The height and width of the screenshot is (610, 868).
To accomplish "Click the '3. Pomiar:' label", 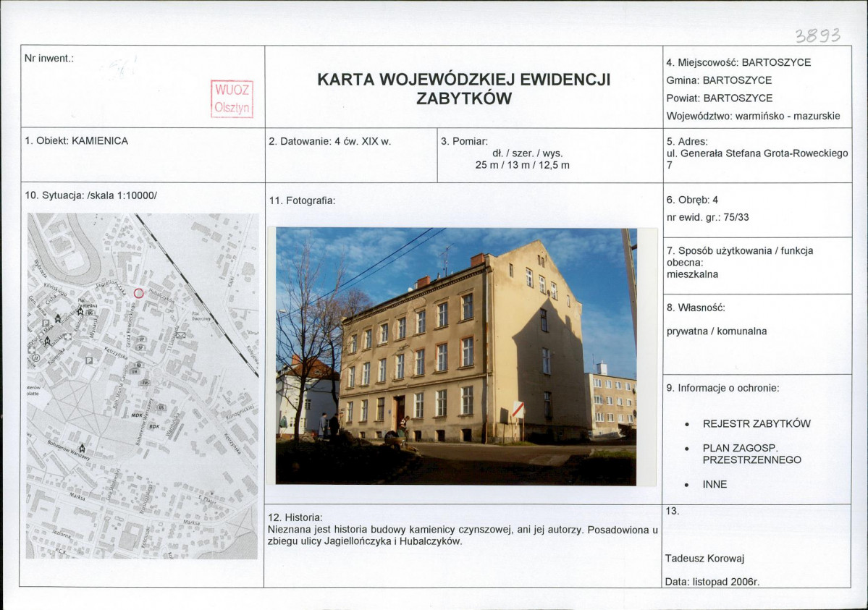I will click(465, 141).
